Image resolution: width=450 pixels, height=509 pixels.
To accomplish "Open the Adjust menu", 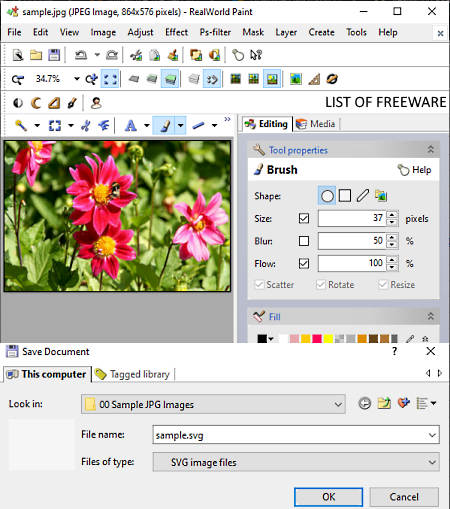I will pyautogui.click(x=140, y=32).
